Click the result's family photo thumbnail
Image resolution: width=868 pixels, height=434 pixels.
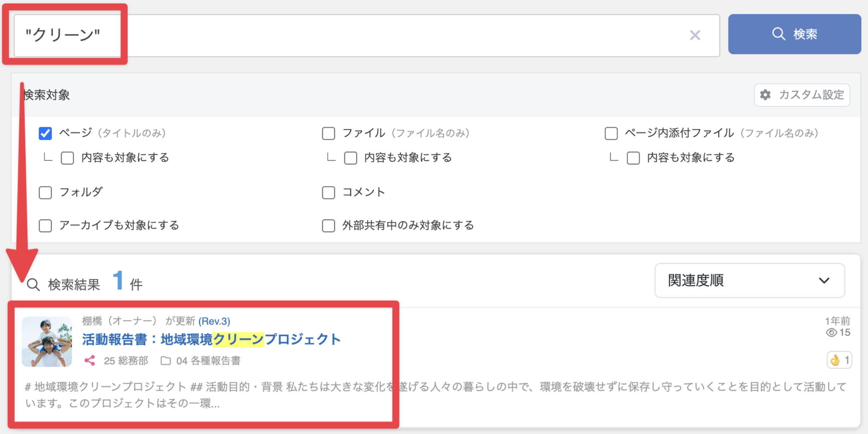(x=47, y=342)
